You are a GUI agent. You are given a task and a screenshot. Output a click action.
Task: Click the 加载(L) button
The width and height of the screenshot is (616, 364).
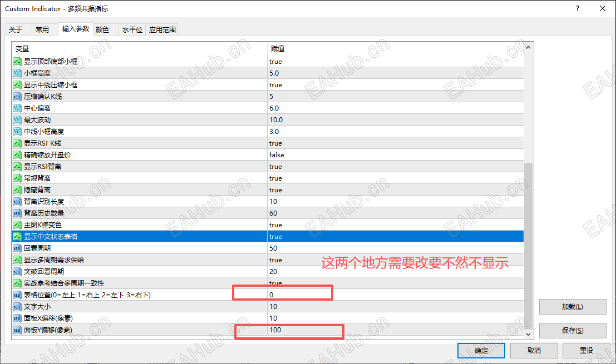tap(573, 307)
